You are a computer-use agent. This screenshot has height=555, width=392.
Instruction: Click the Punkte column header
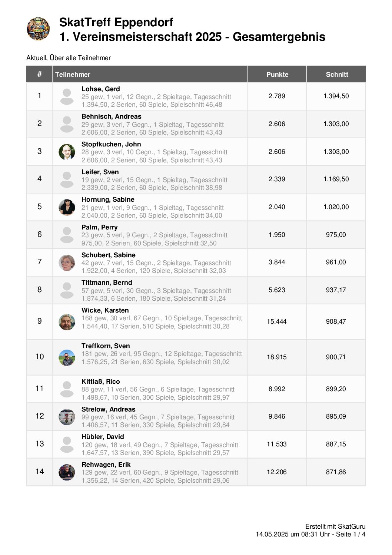pos(277,75)
